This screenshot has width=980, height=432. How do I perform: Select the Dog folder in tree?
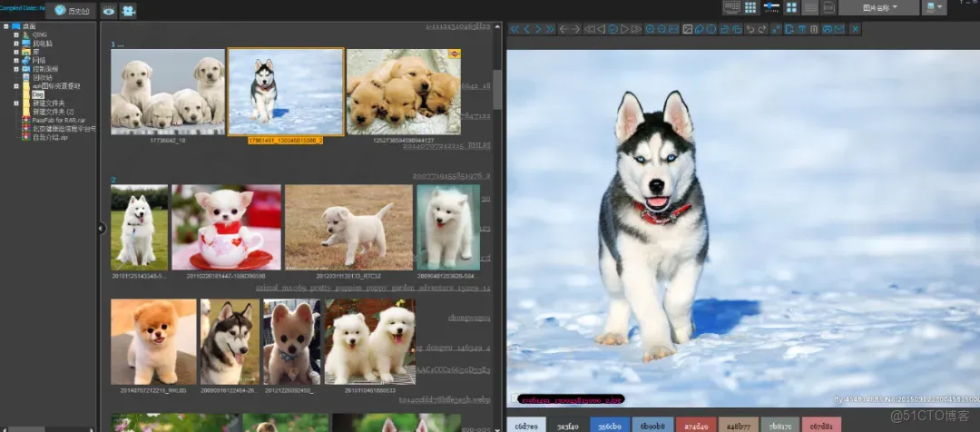(38, 94)
